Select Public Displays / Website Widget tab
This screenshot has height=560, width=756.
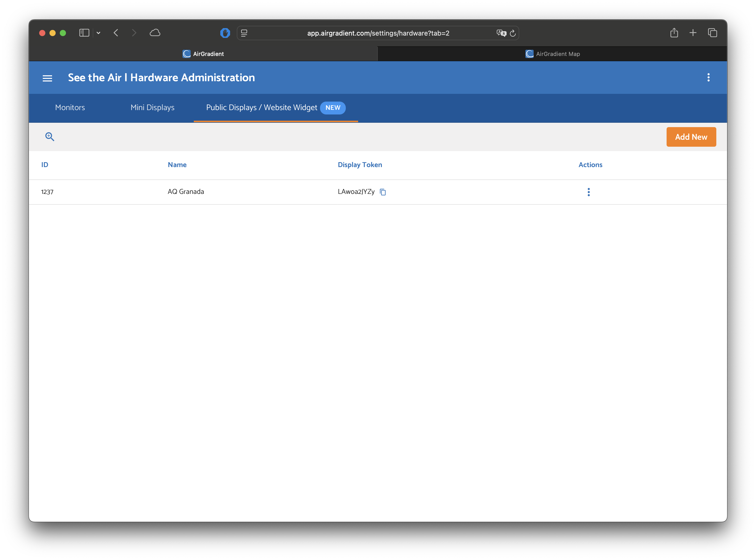262,108
